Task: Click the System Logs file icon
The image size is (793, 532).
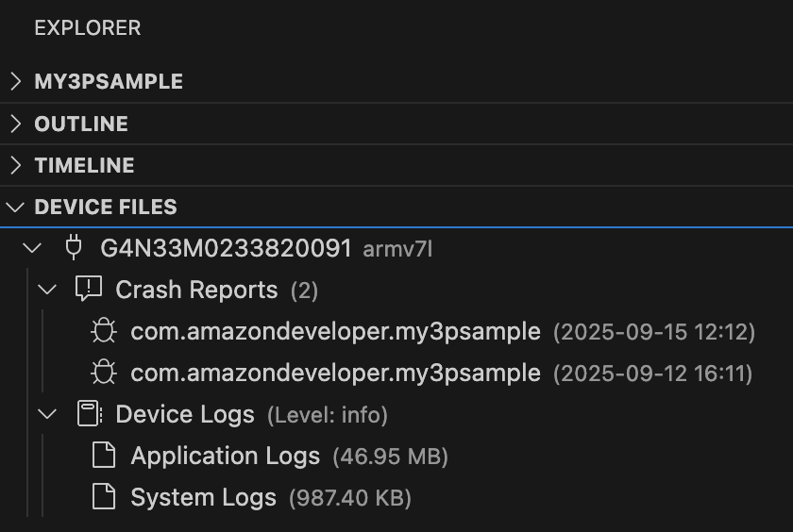Action: [103, 497]
